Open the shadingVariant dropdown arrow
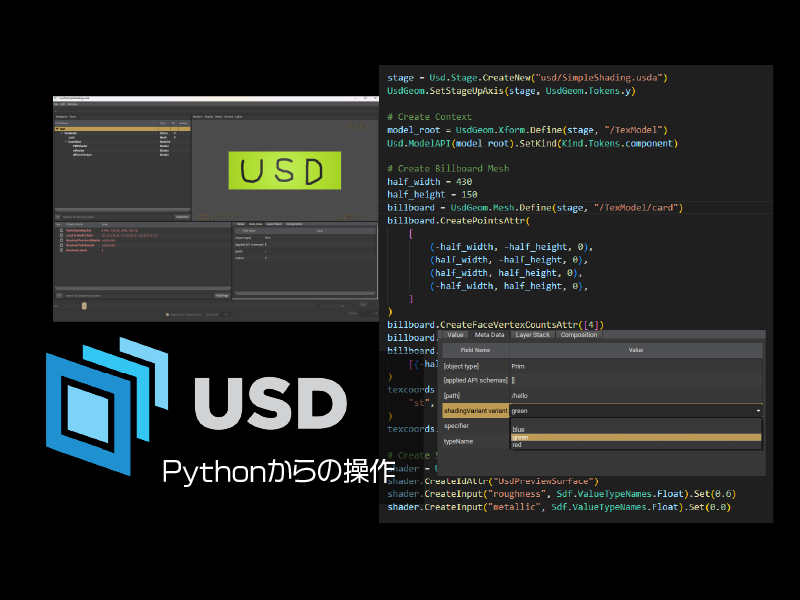The width and height of the screenshot is (800, 600). [x=759, y=410]
